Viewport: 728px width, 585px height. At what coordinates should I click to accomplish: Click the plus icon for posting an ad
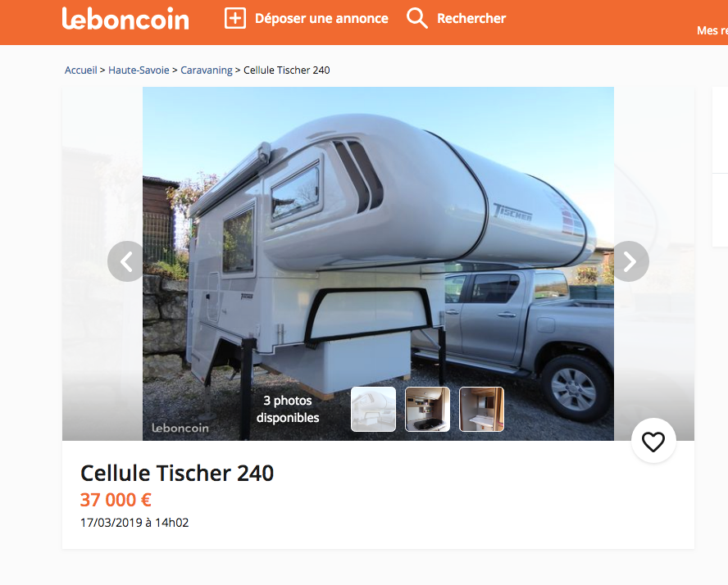[235, 19]
